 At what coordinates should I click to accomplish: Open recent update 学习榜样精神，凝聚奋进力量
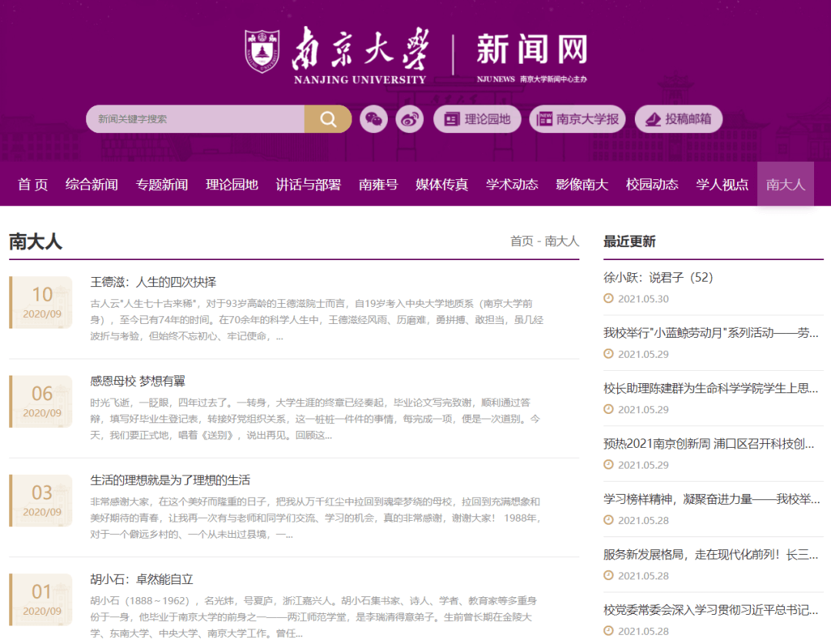tap(711, 499)
